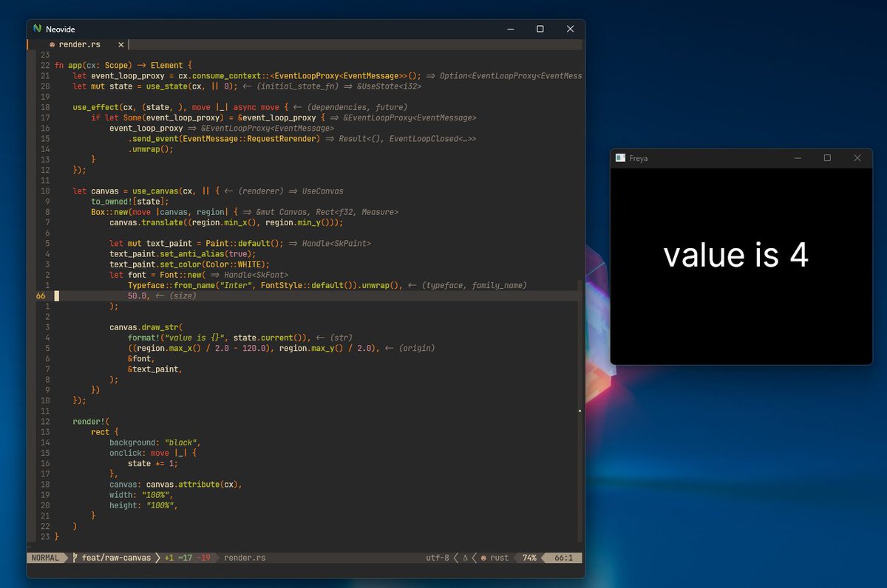Click the utf-8 encoding indicator
The width and height of the screenshot is (887, 588).
point(438,558)
